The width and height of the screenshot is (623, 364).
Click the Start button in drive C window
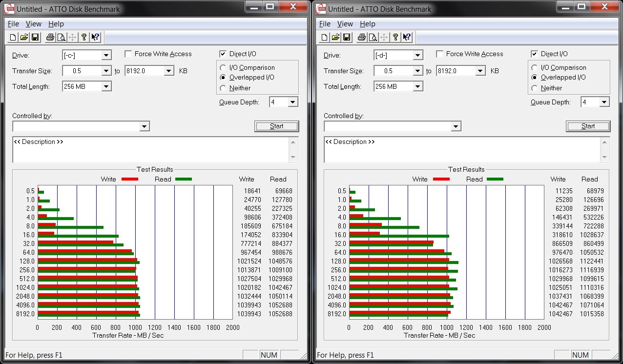[x=277, y=126]
